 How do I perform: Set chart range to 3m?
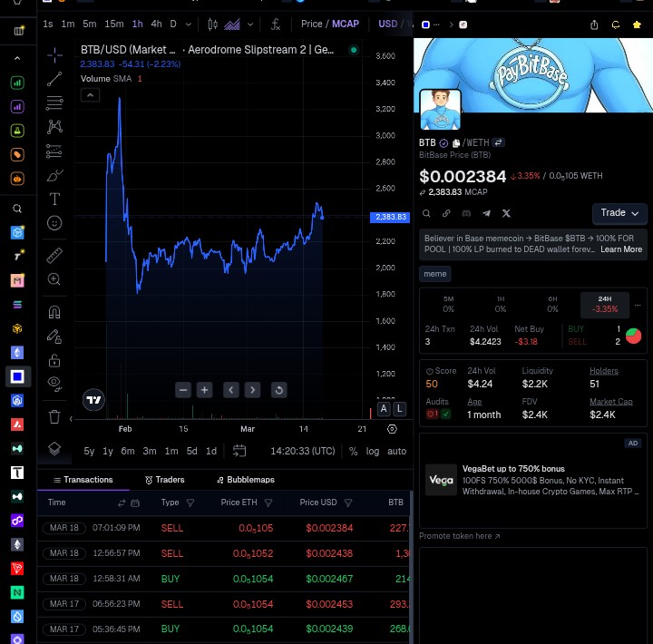pyautogui.click(x=150, y=451)
